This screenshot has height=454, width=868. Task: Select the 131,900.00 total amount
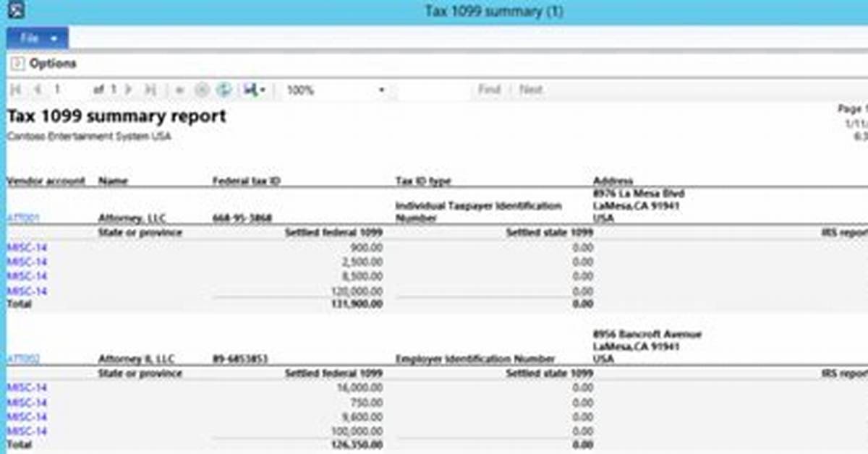[x=356, y=304]
